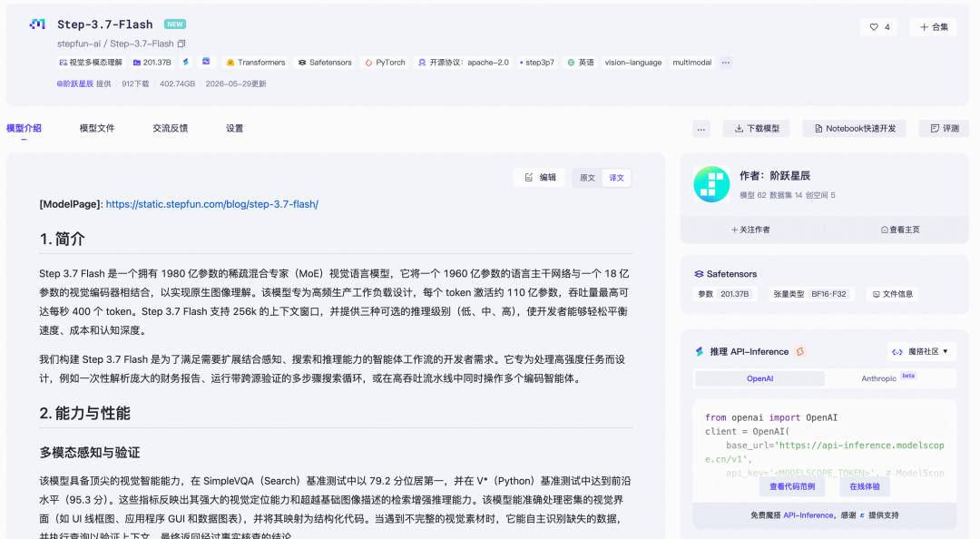Click the 参数 201.37B info chip

pos(724,294)
